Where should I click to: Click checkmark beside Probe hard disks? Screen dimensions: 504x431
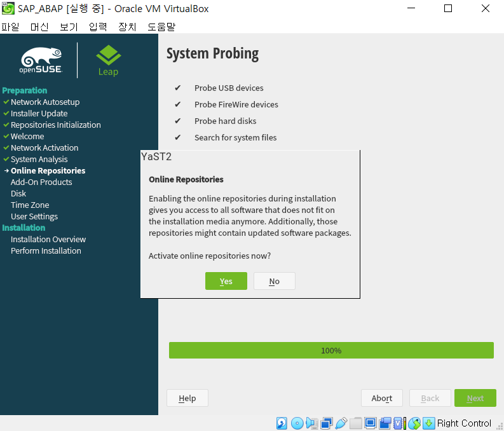[178, 121]
